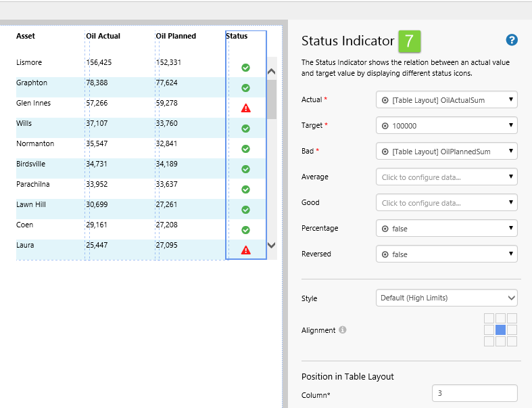Click the Column position input field
The height and width of the screenshot is (408, 532).
(474, 393)
